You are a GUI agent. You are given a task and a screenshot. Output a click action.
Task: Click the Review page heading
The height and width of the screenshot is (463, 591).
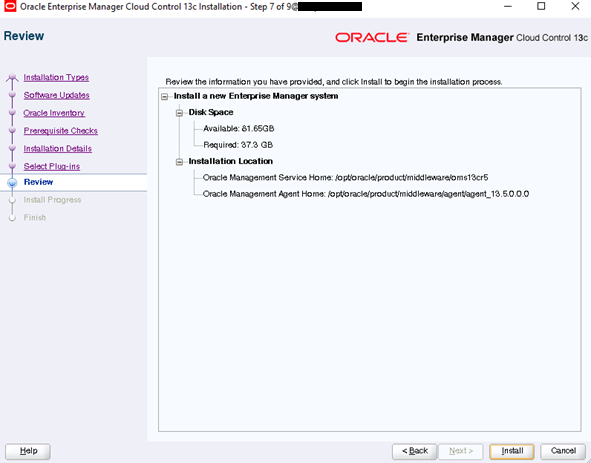(24, 36)
